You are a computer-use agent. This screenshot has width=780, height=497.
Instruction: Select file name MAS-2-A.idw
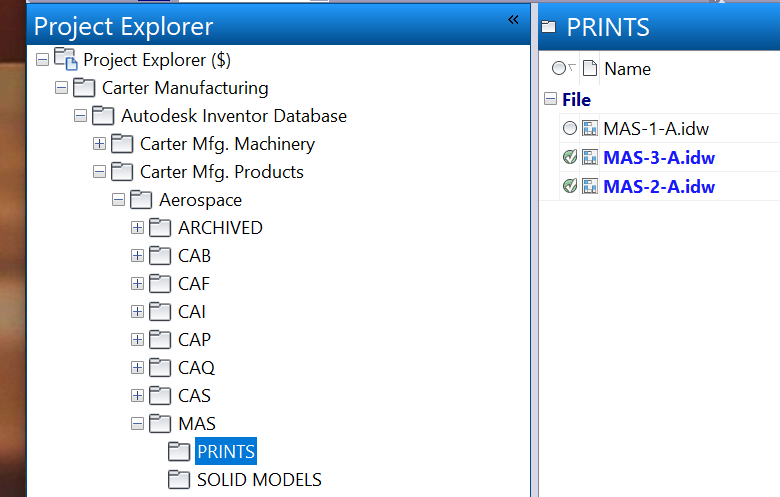(x=659, y=187)
